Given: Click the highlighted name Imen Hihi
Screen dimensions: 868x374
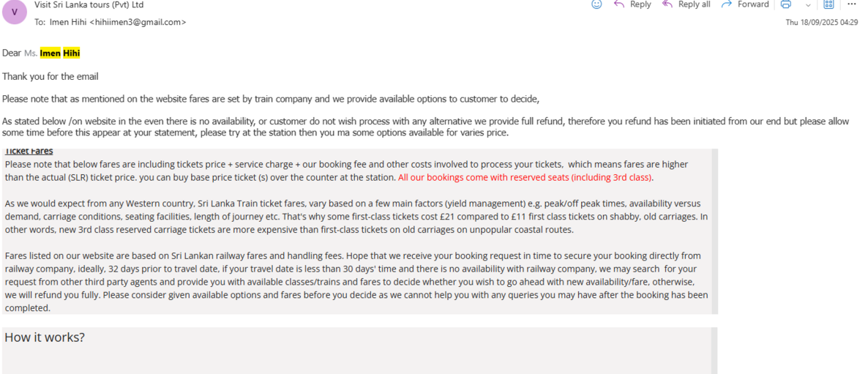Looking at the screenshot, I should pyautogui.click(x=60, y=53).
